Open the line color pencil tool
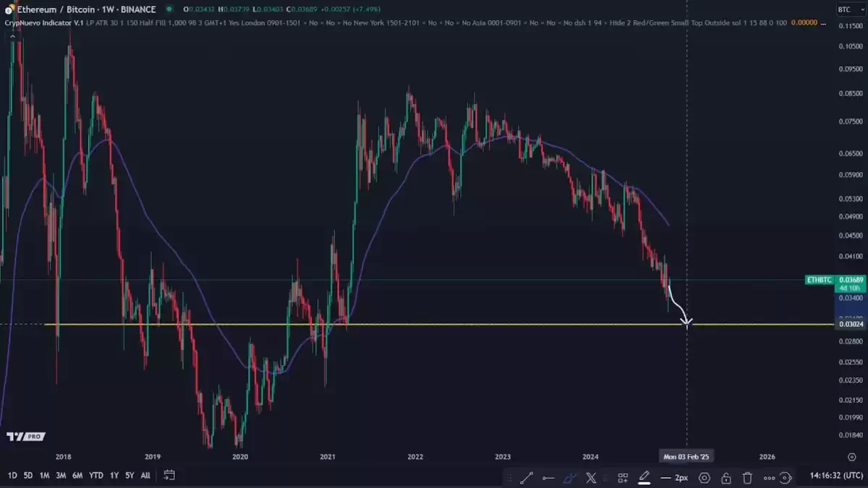The image size is (868, 488). [644, 477]
